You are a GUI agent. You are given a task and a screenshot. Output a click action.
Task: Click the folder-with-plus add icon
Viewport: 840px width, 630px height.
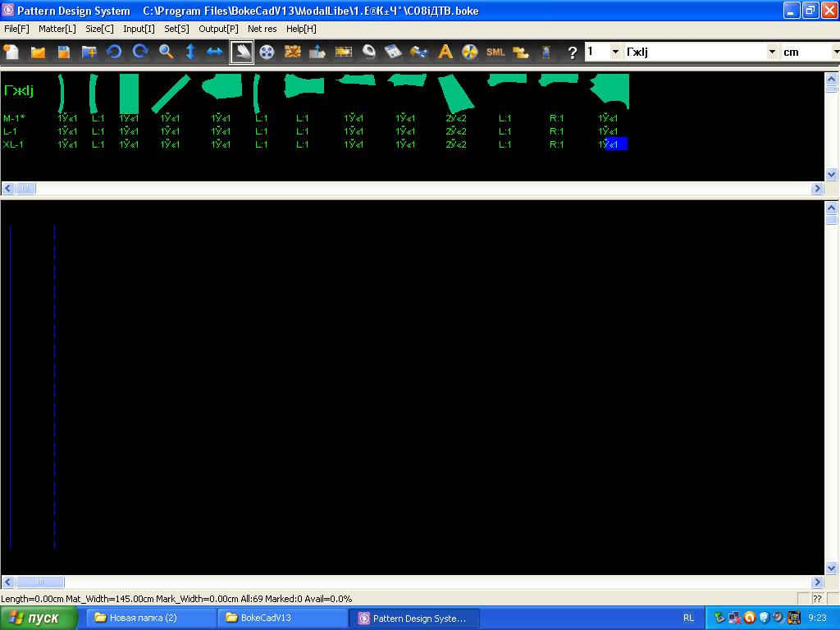[x=89, y=52]
